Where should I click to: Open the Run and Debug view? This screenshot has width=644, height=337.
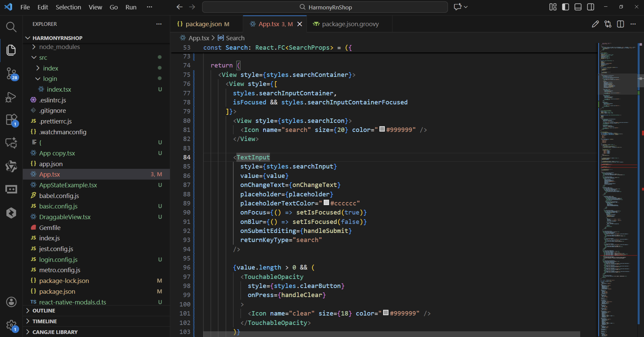point(11,97)
